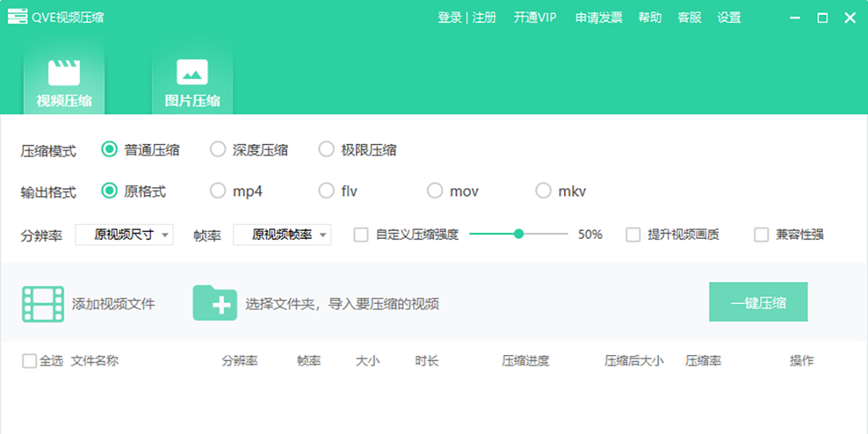Open the 设置 menu

pyautogui.click(x=728, y=17)
